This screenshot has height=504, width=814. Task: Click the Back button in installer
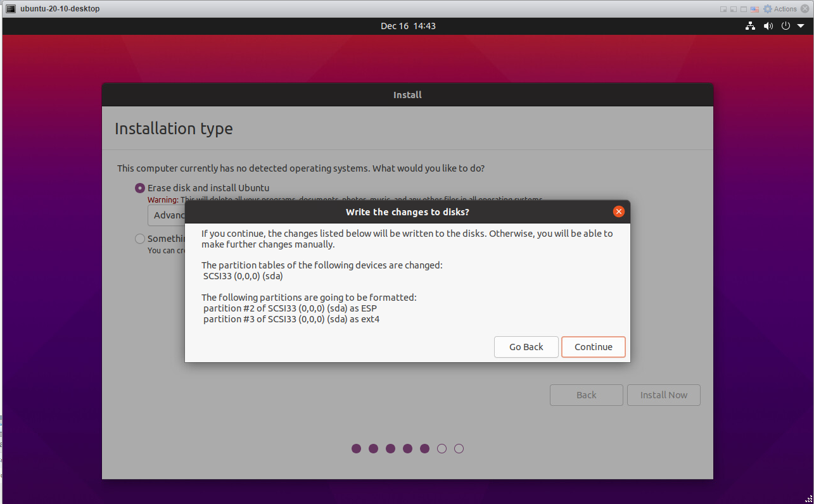tap(586, 395)
